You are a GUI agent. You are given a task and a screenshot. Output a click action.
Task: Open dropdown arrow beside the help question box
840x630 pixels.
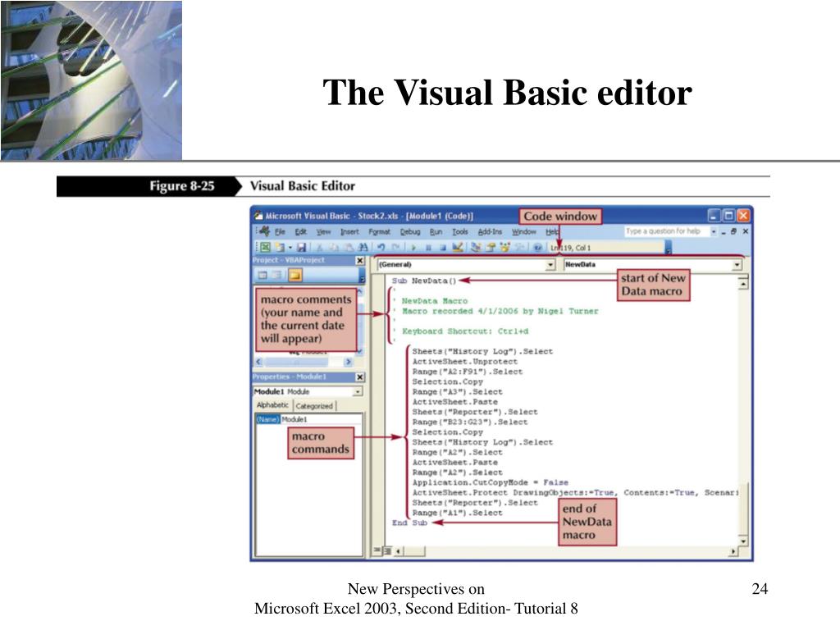coord(714,231)
